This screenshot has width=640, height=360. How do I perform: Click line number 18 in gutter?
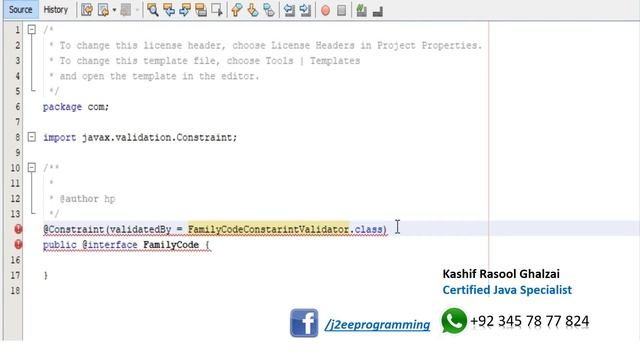tap(15, 290)
